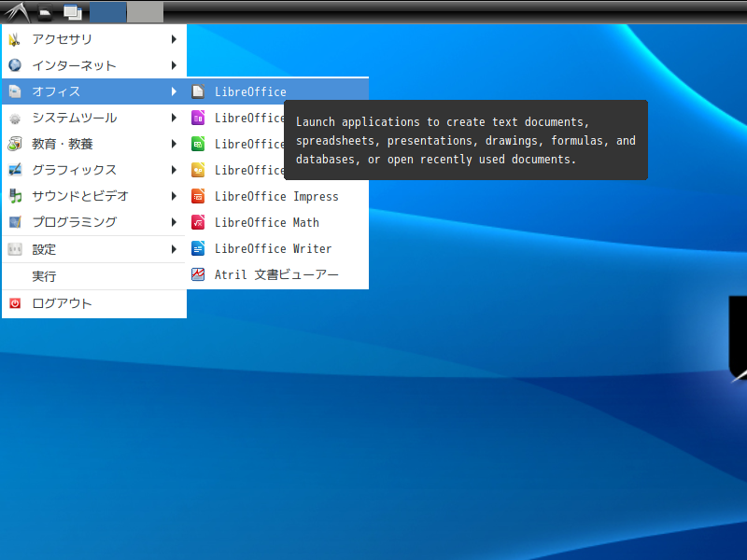Open LibreOffice Writer from the Office submenu

click(x=273, y=248)
